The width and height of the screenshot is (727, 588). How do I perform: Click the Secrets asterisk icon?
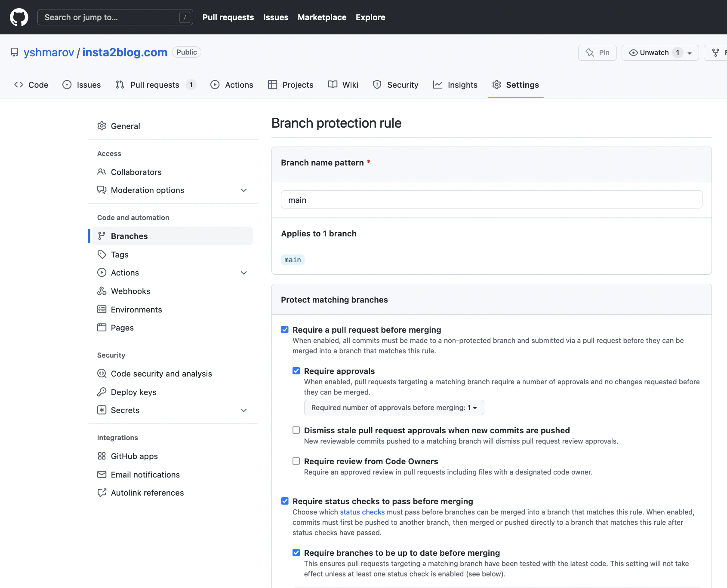click(x=102, y=410)
